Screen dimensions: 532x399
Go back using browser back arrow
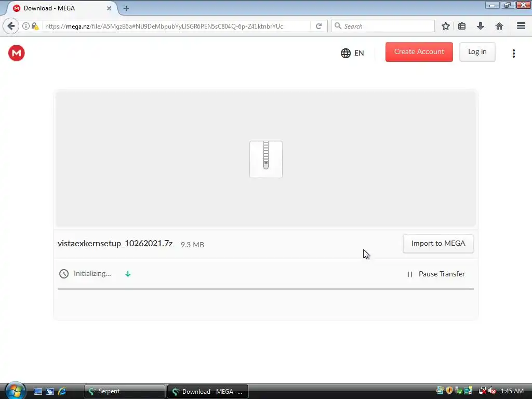click(x=11, y=26)
